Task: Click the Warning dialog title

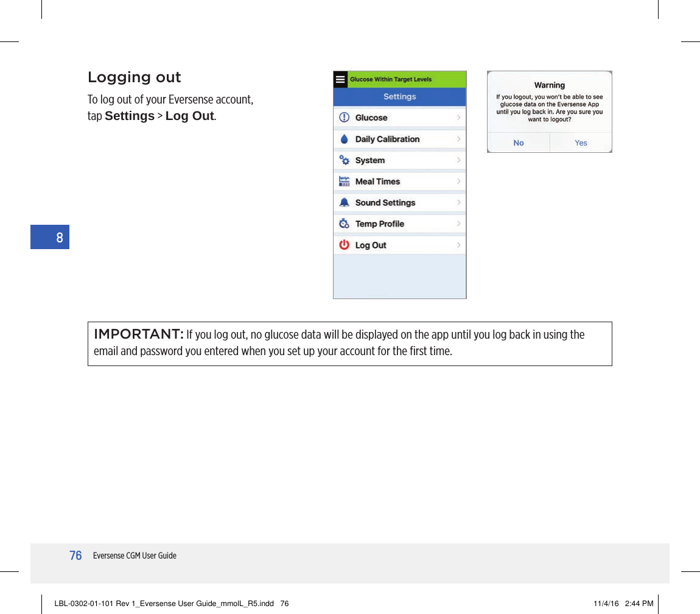Action: [x=550, y=85]
